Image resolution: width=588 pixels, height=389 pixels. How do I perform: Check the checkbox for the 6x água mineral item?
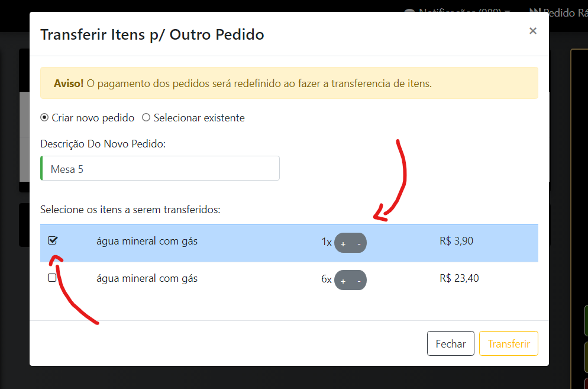[52, 278]
